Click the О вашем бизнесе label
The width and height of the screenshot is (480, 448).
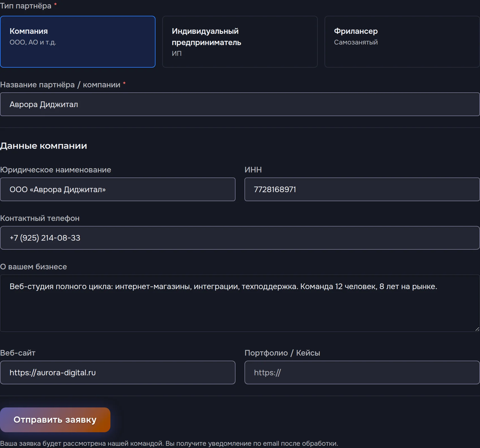point(34,267)
